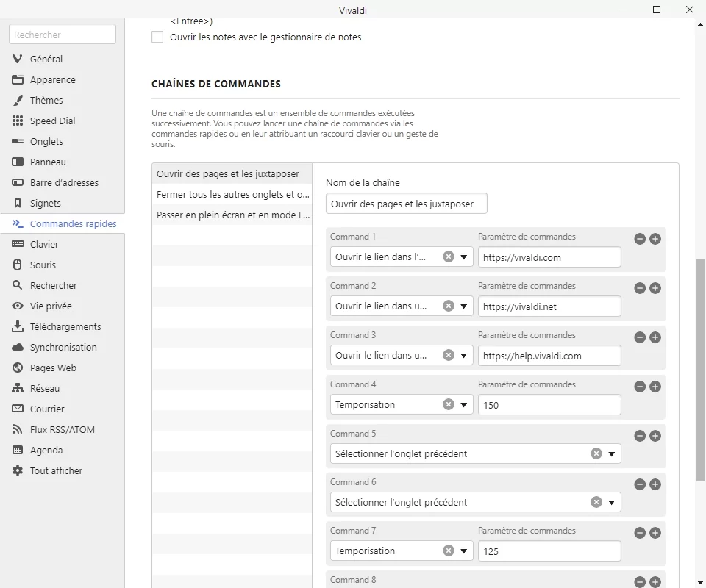This screenshot has width=706, height=588.
Task: Expand Command 1 dropdown arrow
Action: click(464, 257)
